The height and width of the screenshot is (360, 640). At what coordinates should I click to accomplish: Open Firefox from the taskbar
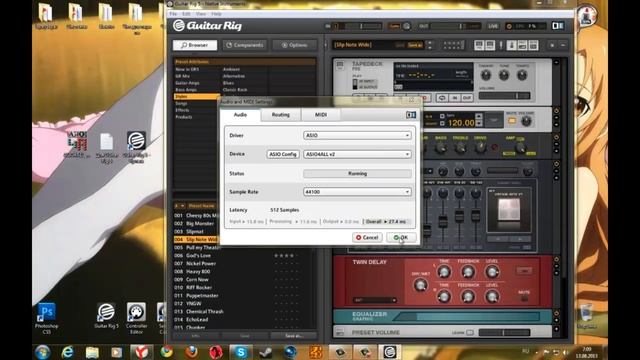(191, 352)
